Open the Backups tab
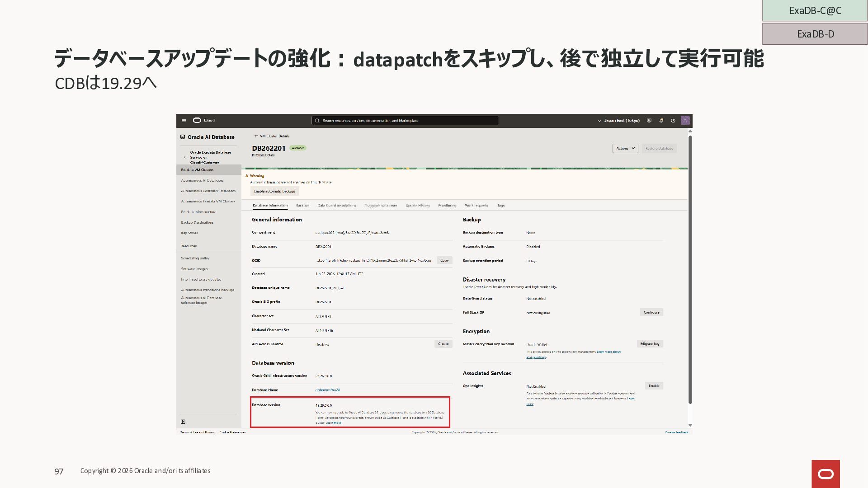Screen dimensions: 868x488 302,206
